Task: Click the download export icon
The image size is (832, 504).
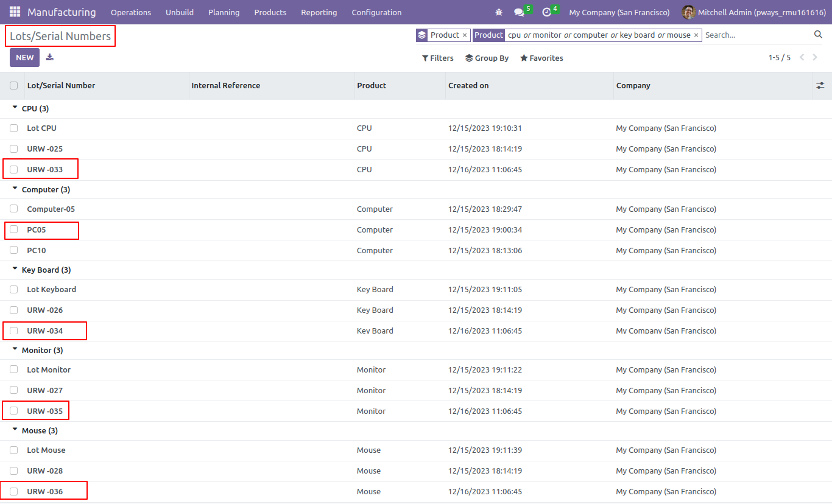Action: tap(50, 57)
